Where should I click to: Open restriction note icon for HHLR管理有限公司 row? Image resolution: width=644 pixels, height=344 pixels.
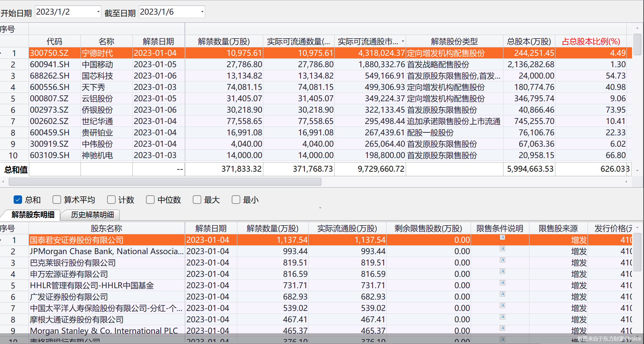tap(502, 283)
